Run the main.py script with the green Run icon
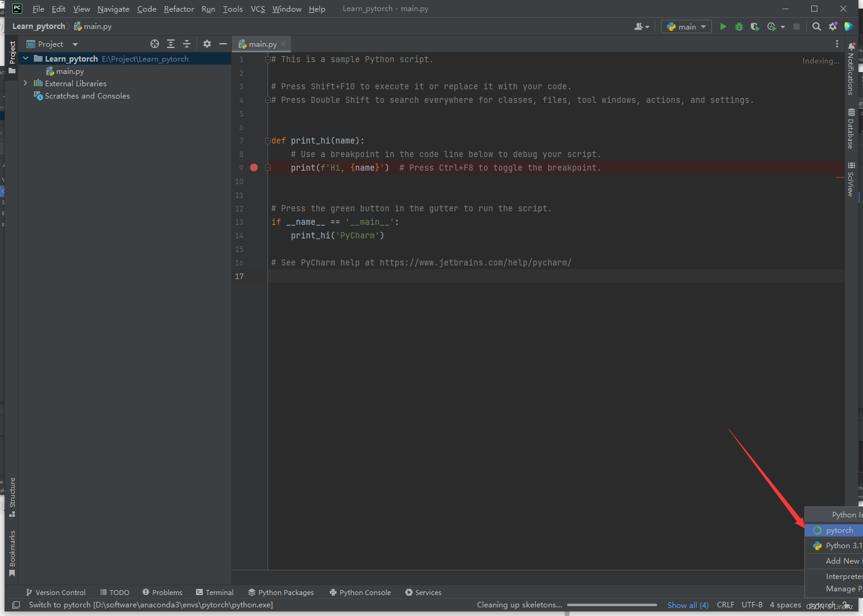Image resolution: width=863 pixels, height=616 pixels. [x=722, y=26]
